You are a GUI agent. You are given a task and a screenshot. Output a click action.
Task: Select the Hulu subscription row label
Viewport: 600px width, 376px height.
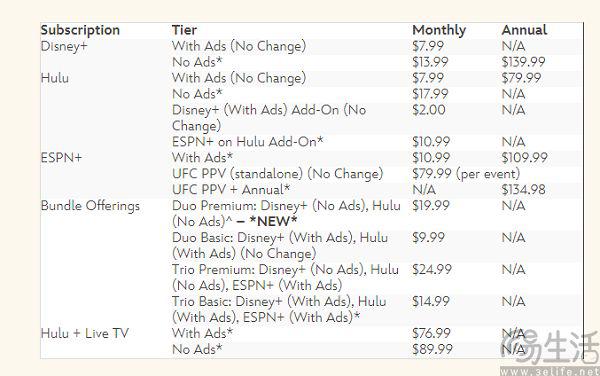click(55, 78)
